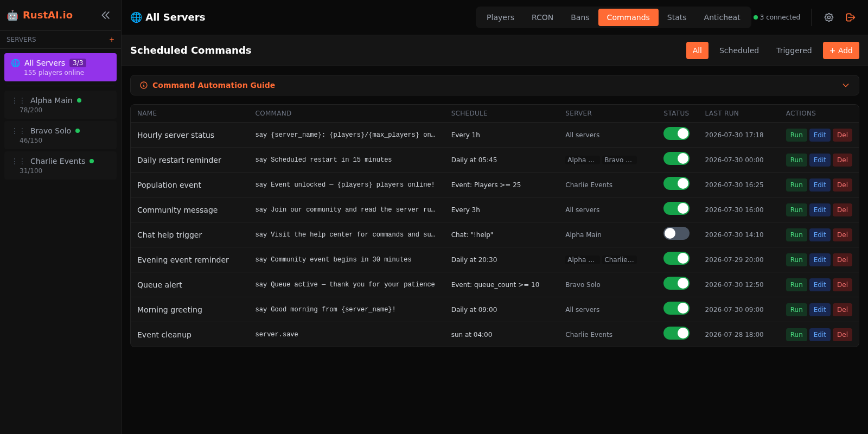The width and height of the screenshot is (868, 434).
Task: Filter by Triggered commands
Action: (794, 50)
